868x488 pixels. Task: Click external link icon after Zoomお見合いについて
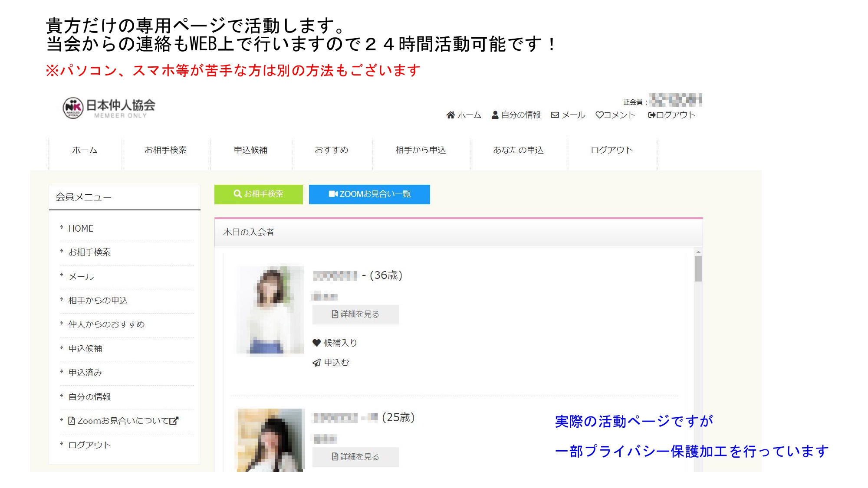point(174,421)
